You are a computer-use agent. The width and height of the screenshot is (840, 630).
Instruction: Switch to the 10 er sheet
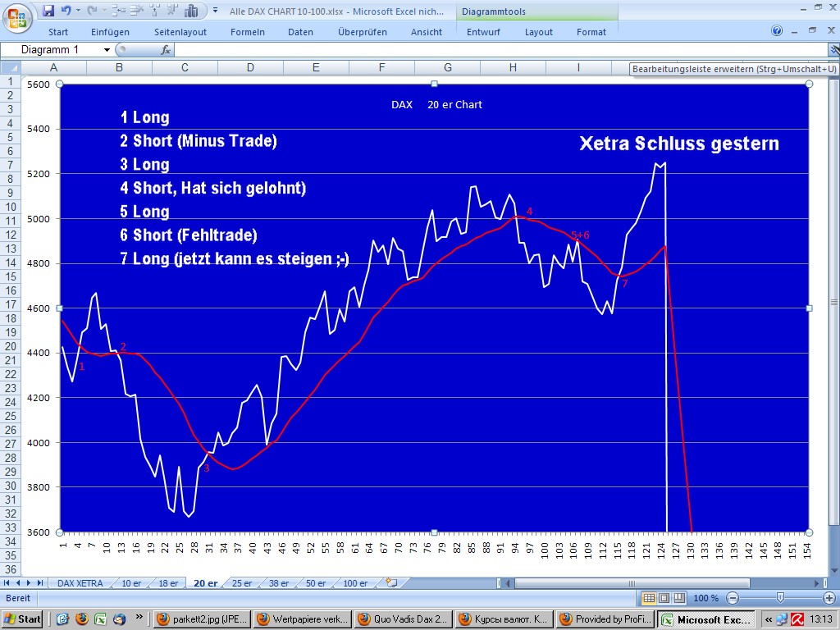(131, 583)
